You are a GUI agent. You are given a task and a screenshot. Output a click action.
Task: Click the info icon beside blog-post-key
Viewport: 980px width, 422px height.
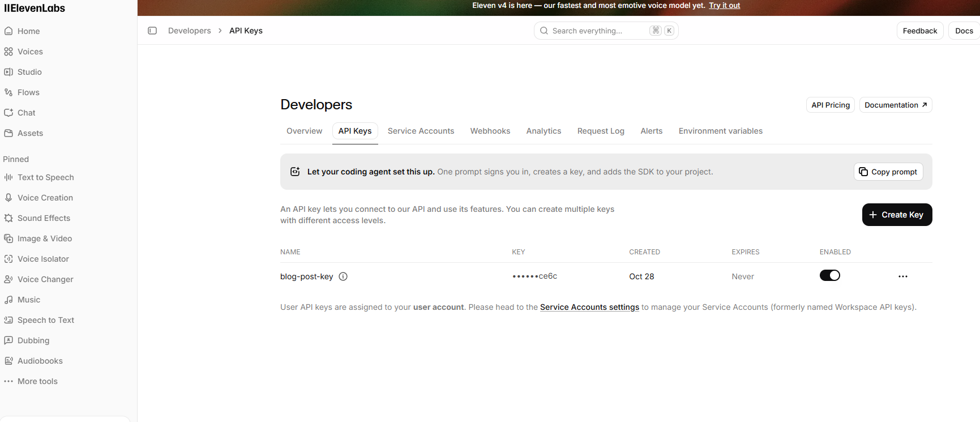tap(343, 276)
